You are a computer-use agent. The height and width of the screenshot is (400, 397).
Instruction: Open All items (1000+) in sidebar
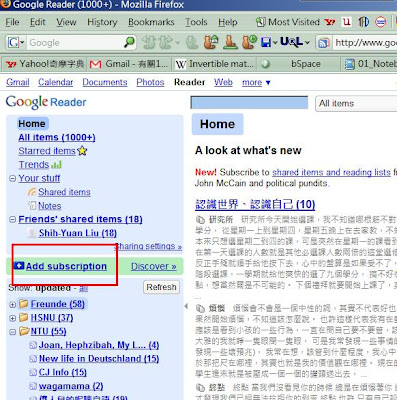(57, 137)
